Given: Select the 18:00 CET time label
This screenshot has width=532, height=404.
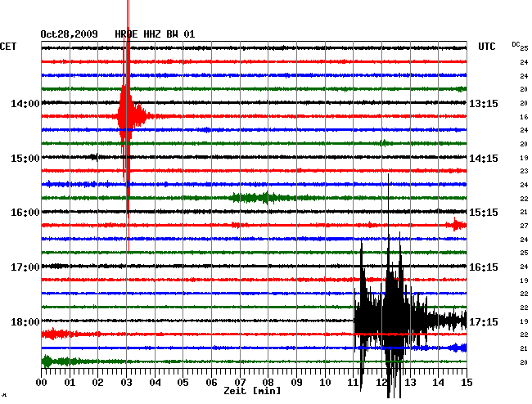Looking at the screenshot, I should click(25, 321).
